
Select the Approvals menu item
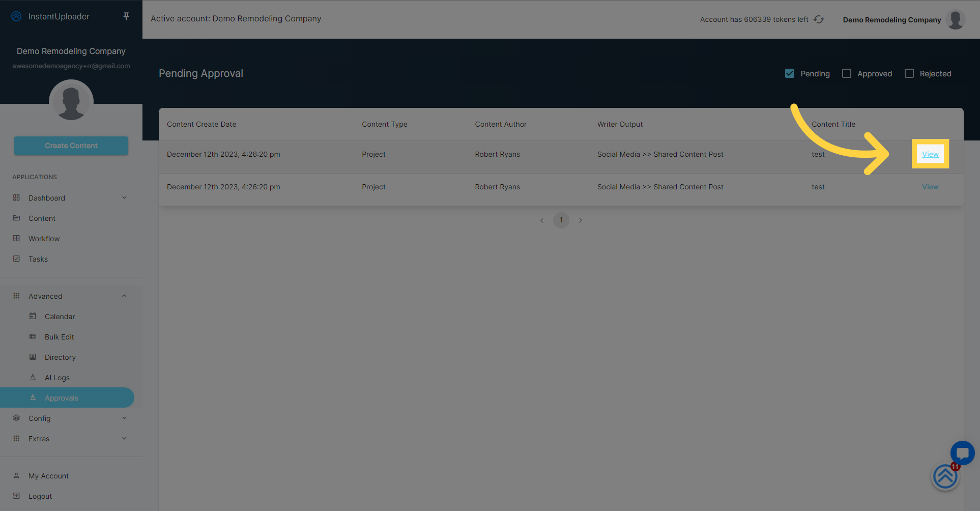(67, 398)
